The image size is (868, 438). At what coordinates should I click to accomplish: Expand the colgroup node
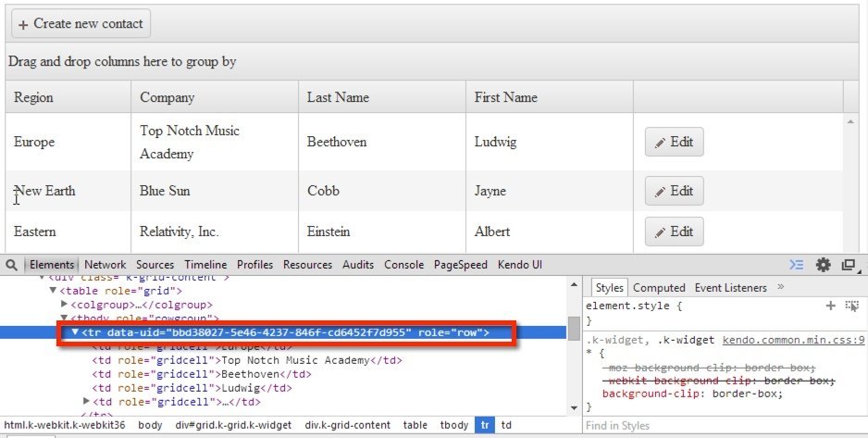pos(64,304)
